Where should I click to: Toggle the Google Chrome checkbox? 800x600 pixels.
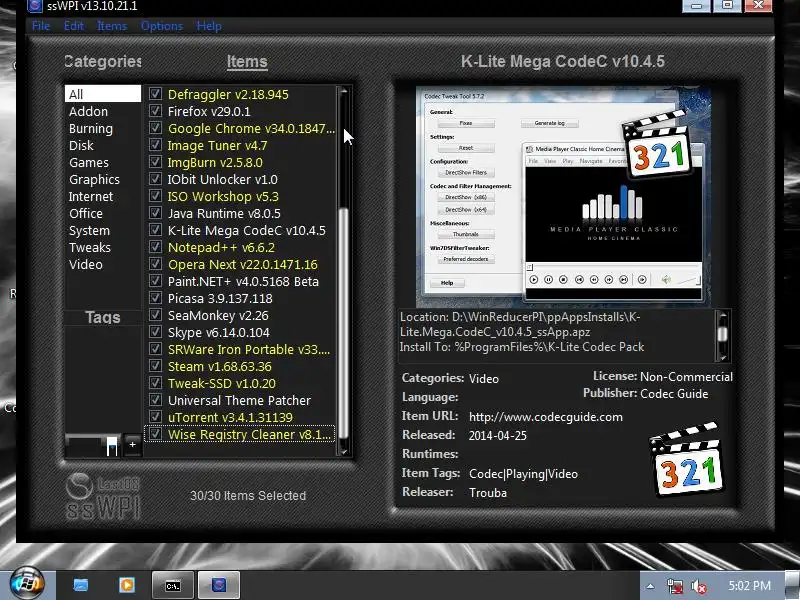pyautogui.click(x=155, y=128)
